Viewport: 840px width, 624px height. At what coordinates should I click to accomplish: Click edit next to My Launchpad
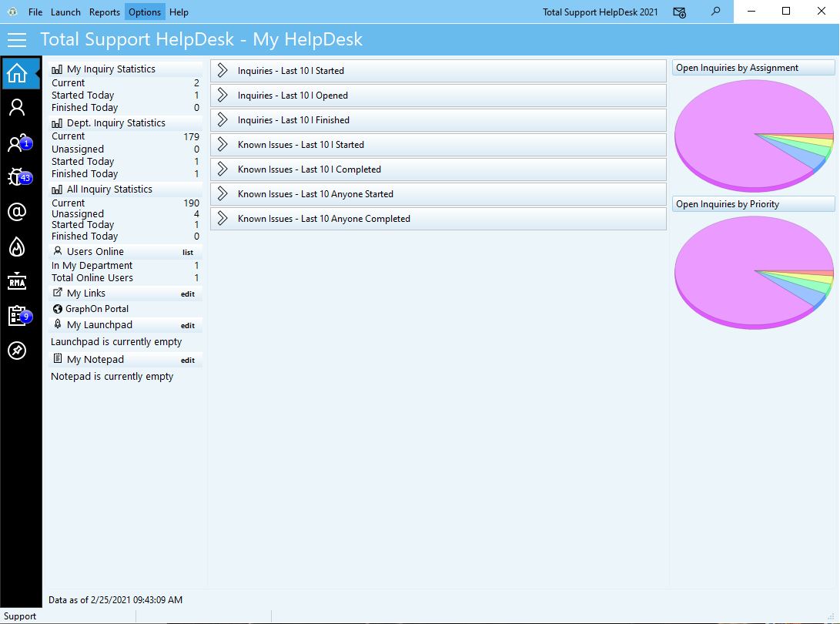coord(188,325)
